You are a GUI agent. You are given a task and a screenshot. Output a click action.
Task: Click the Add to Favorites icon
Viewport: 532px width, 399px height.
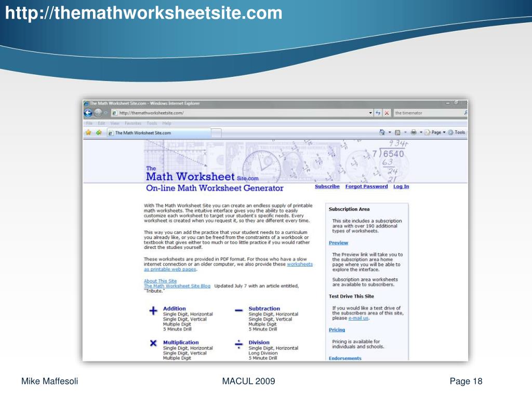(x=99, y=132)
